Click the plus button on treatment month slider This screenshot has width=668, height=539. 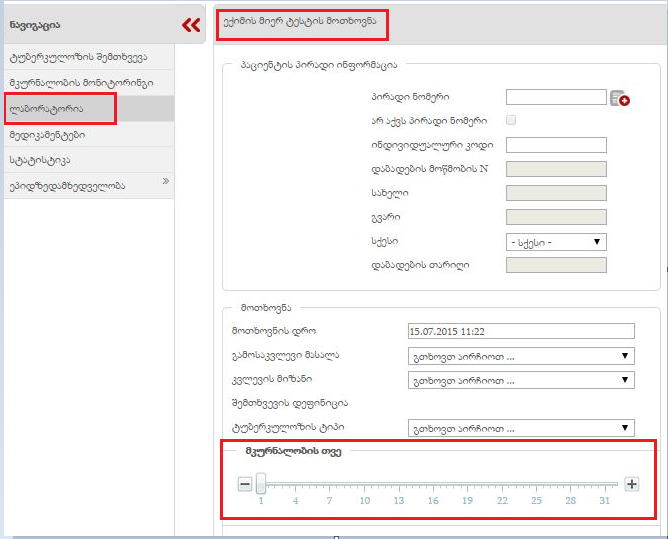(631, 484)
